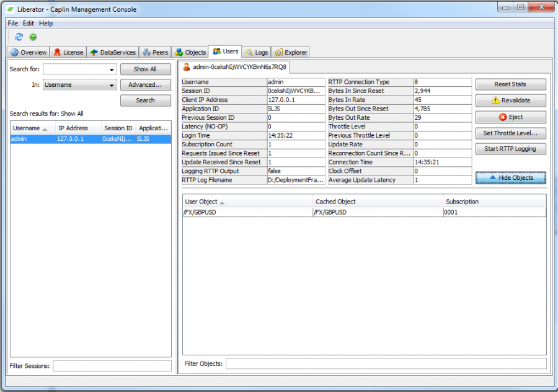Click the Advanced... button
The image size is (558, 392).
coord(145,85)
